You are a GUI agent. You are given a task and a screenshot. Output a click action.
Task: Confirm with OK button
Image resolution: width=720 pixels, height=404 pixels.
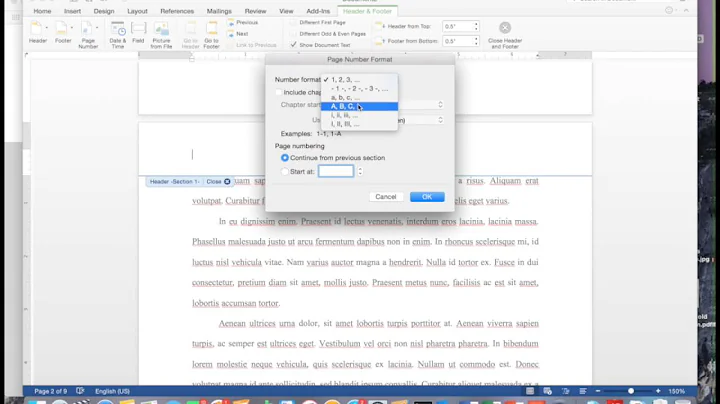pyautogui.click(x=427, y=196)
